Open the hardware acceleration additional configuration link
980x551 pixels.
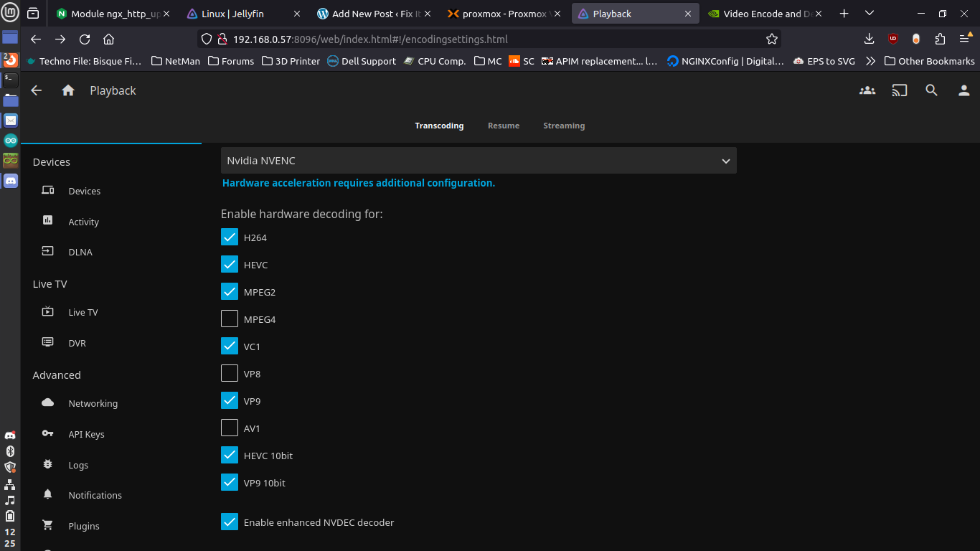point(359,183)
